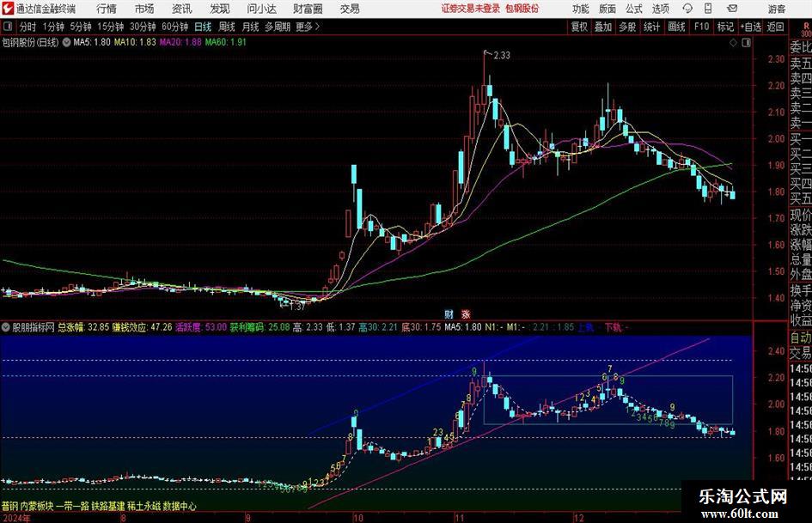Click the MA5: 1.80 label
812x523 pixels.
click(x=92, y=42)
